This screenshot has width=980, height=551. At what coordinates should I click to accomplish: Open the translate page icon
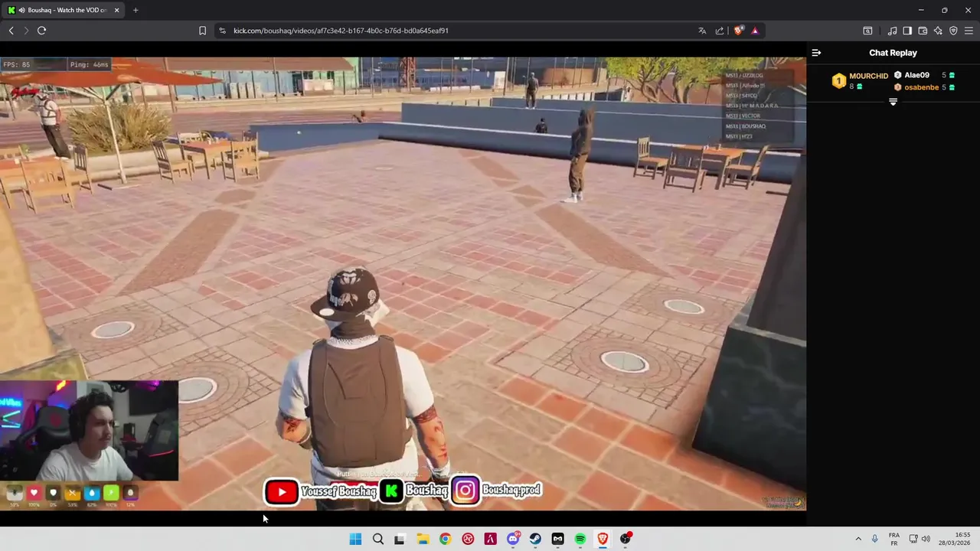(x=702, y=31)
